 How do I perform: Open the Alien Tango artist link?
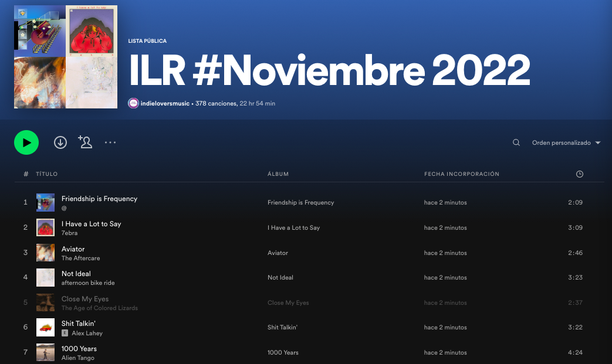pos(77,358)
